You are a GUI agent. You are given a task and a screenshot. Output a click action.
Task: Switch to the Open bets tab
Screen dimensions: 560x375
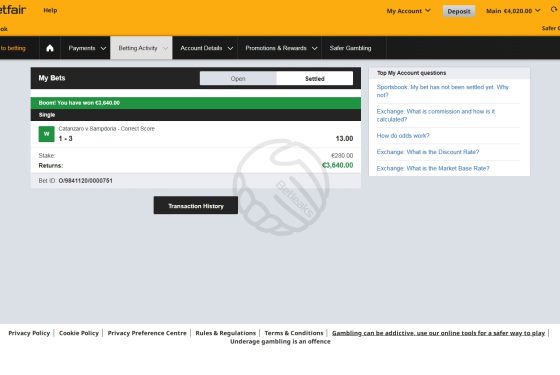[x=238, y=79]
